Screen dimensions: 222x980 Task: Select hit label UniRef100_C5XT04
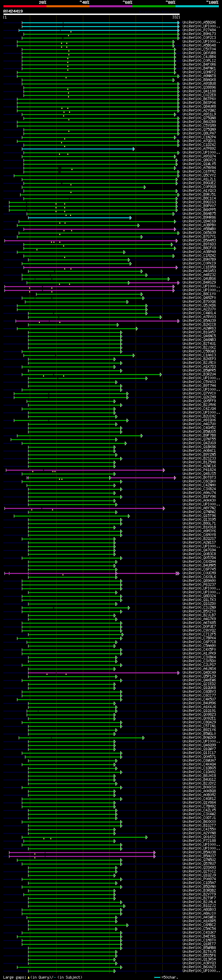point(199,49)
